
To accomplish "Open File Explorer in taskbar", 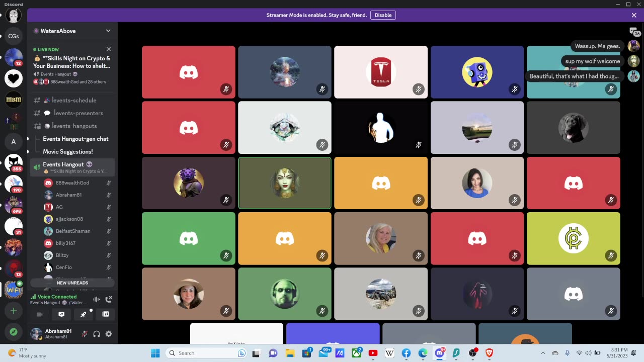I will (290, 353).
